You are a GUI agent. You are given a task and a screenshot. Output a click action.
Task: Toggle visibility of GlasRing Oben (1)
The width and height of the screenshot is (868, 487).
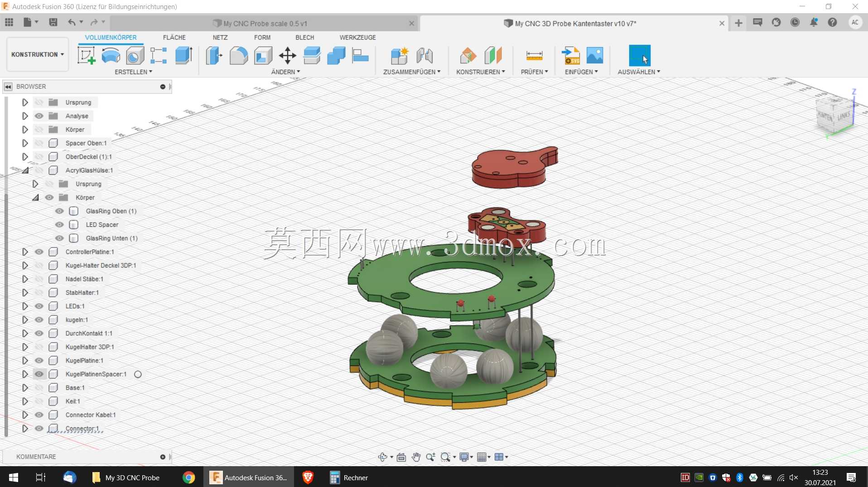[59, 211]
